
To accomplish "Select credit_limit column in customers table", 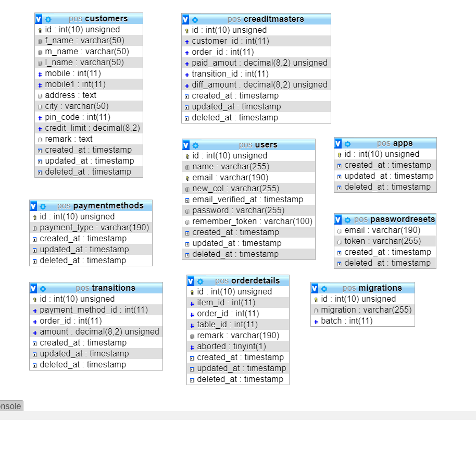I will pyautogui.click(x=92, y=128).
